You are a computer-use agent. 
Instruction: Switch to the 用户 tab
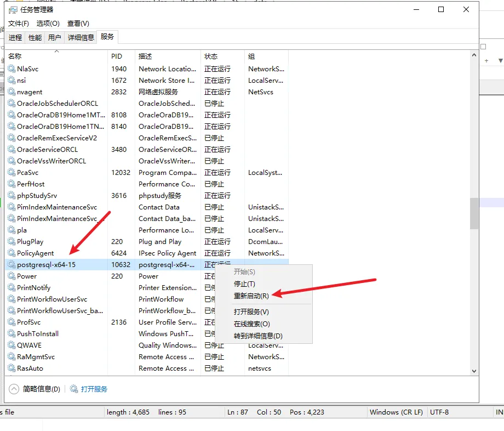click(x=55, y=38)
